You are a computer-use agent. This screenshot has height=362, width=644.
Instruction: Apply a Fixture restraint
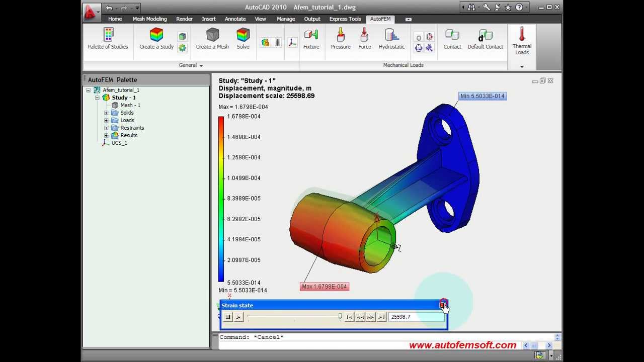pyautogui.click(x=311, y=39)
